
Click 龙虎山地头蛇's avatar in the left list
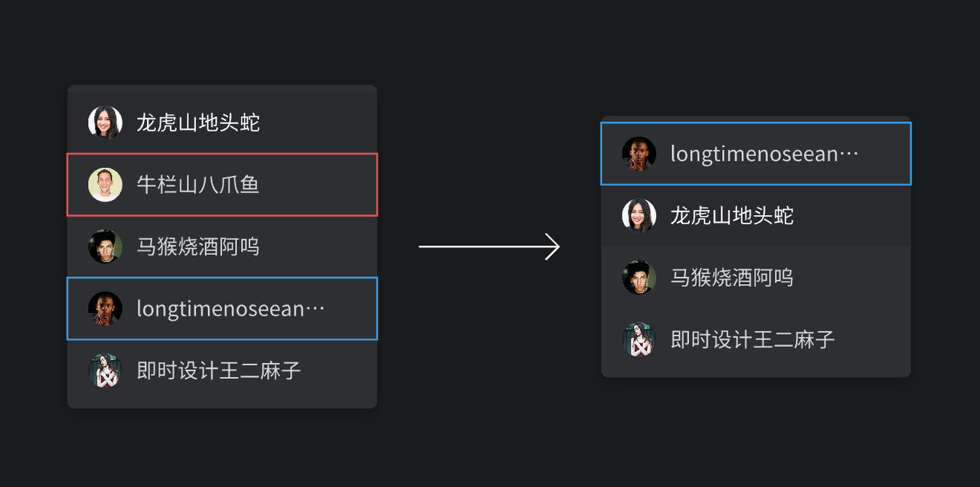pos(105,121)
